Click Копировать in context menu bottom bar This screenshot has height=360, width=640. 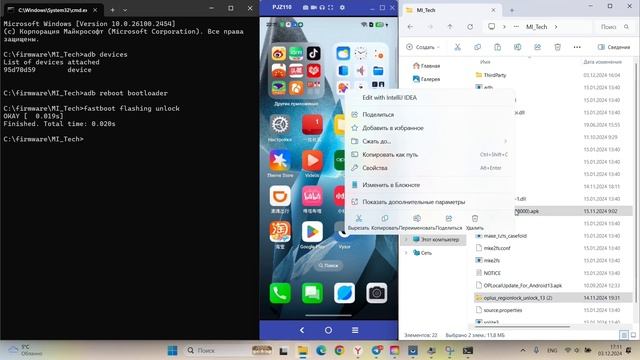[x=384, y=222]
